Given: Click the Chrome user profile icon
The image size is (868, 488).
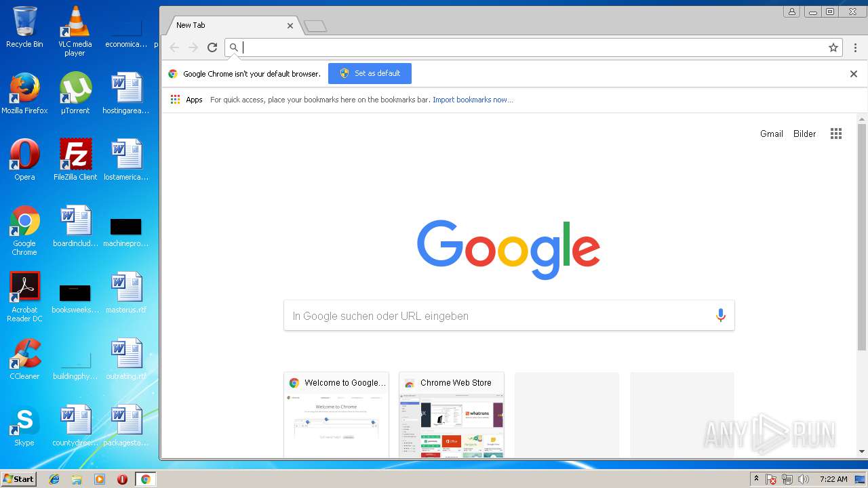Looking at the screenshot, I should (x=791, y=12).
